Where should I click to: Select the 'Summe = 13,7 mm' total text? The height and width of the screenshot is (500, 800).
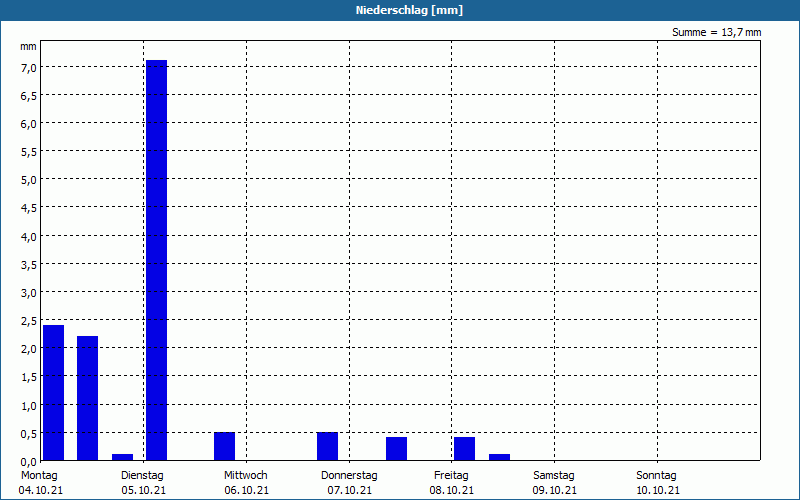[x=716, y=33]
